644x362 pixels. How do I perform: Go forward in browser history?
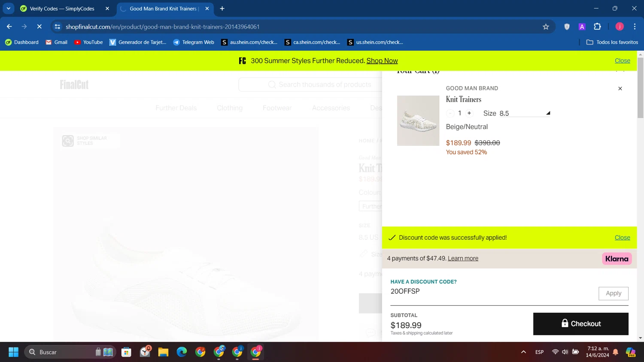pos(24,27)
